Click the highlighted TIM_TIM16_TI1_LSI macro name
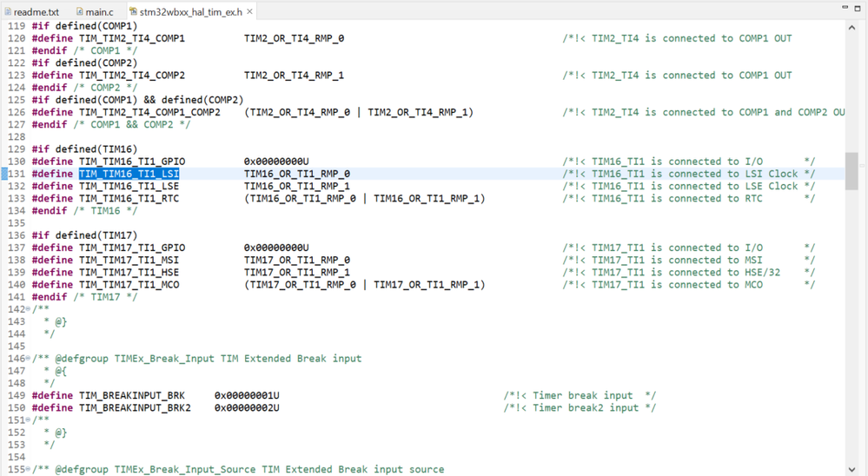 129,174
